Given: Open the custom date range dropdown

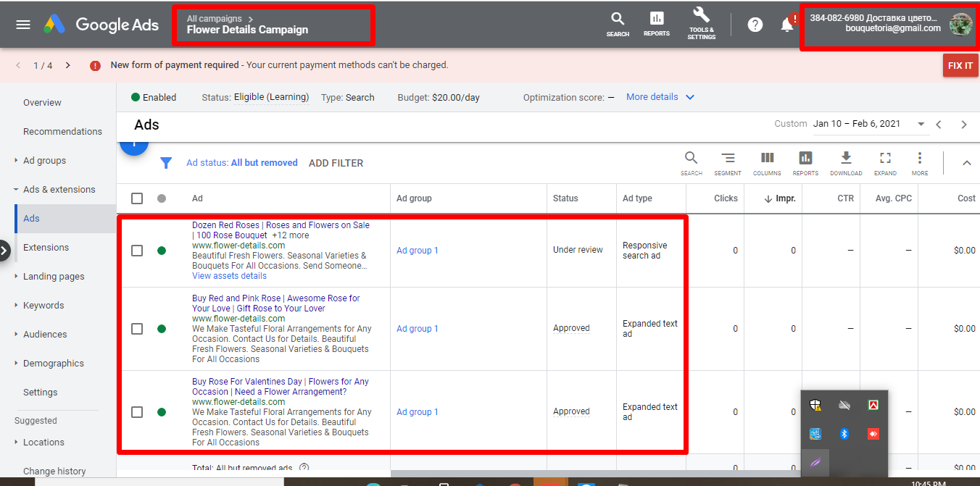Looking at the screenshot, I should pos(921,124).
